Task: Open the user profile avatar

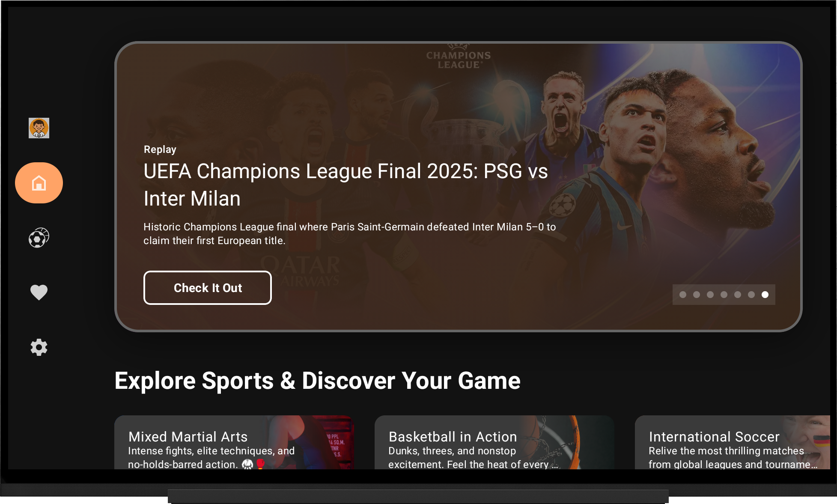Action: pos(39,128)
